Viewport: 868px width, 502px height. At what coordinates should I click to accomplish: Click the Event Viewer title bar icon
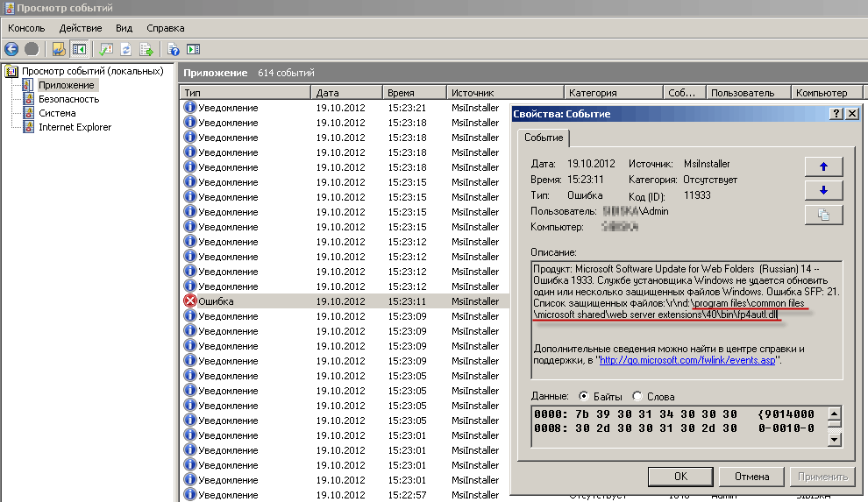tap(9, 8)
